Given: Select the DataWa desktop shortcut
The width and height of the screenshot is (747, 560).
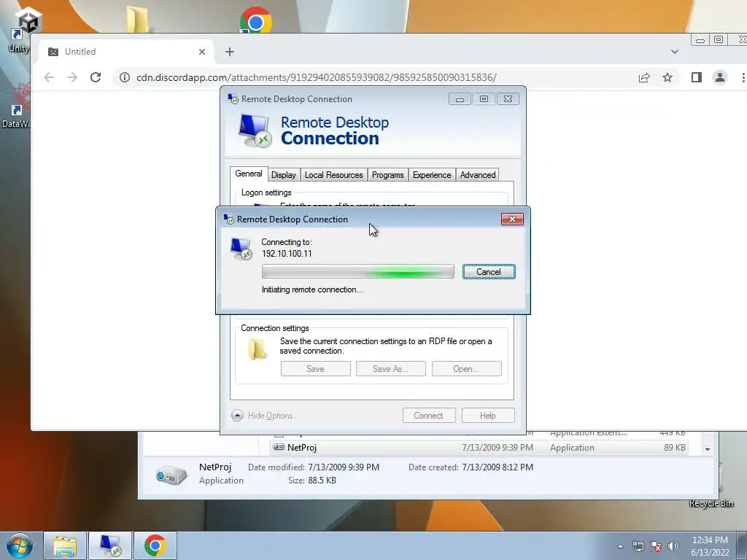Looking at the screenshot, I should point(18,106).
